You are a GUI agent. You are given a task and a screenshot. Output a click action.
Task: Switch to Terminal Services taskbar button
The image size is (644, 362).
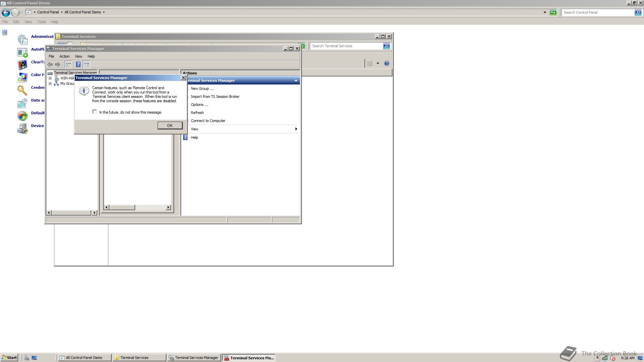point(139,358)
